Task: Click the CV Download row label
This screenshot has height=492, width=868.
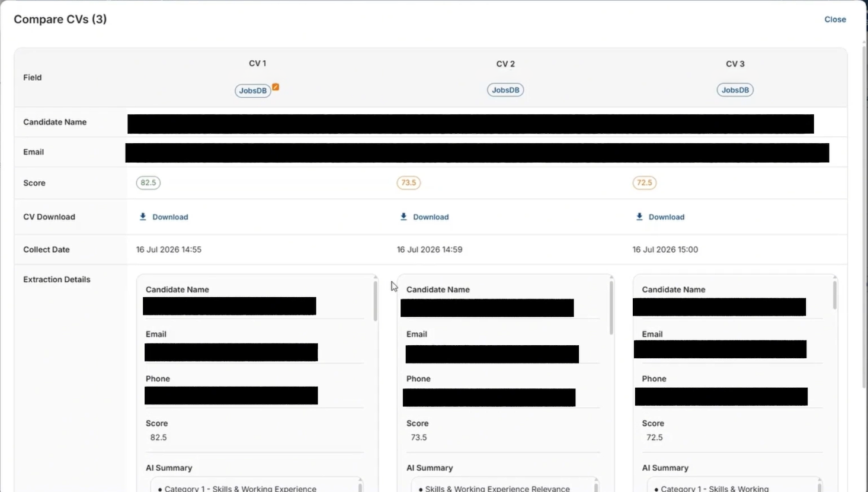Action: point(49,217)
